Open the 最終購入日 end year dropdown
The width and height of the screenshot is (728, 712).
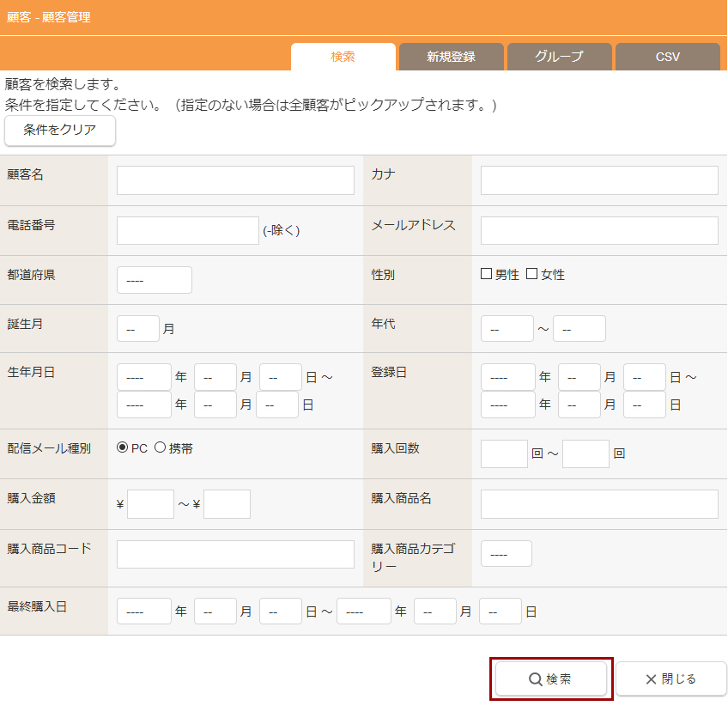point(364,612)
